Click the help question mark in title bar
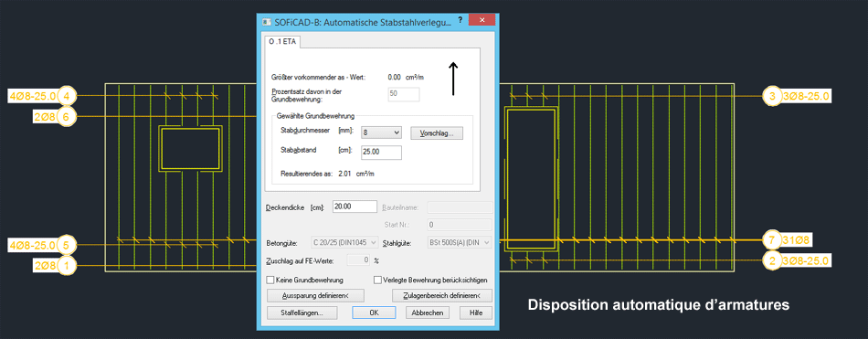 coord(460,19)
